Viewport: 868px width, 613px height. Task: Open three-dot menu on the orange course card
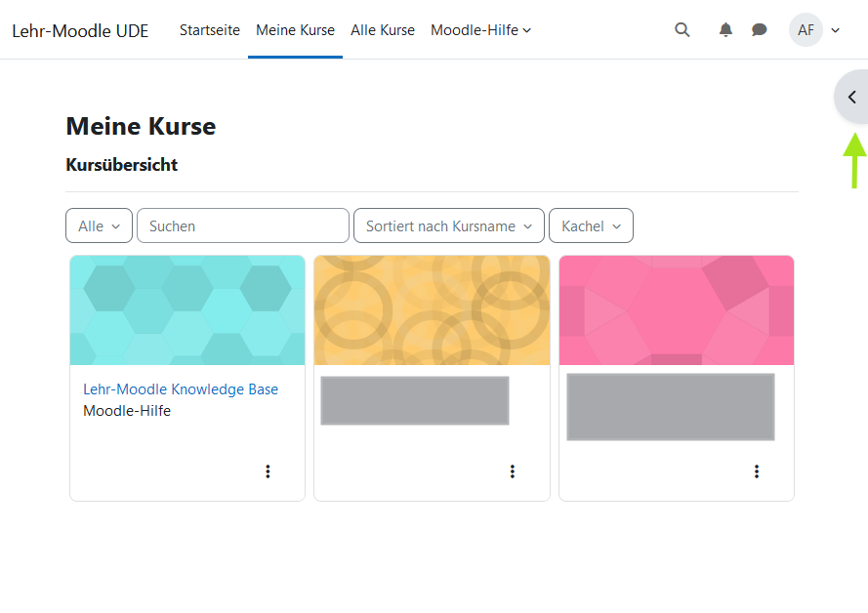(x=512, y=471)
